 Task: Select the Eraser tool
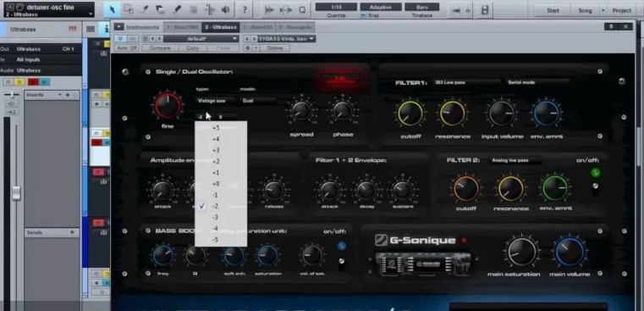tap(161, 9)
